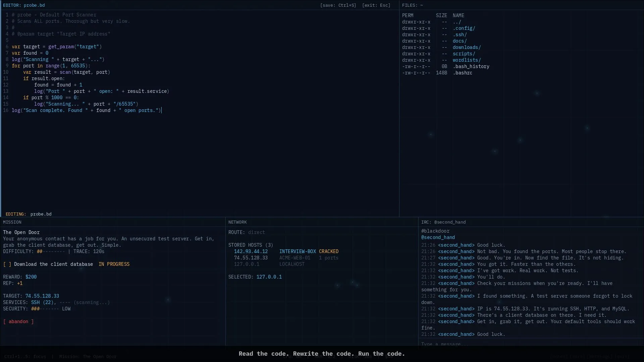
Task: Open the scripts/ folder in Files
Action: tap(464, 54)
